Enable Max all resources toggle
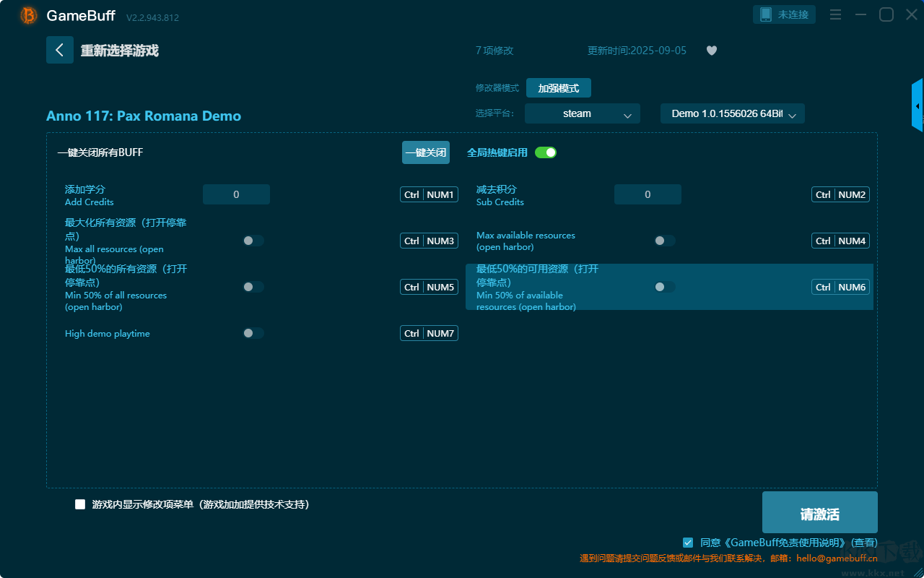The height and width of the screenshot is (578, 924). [x=253, y=241]
